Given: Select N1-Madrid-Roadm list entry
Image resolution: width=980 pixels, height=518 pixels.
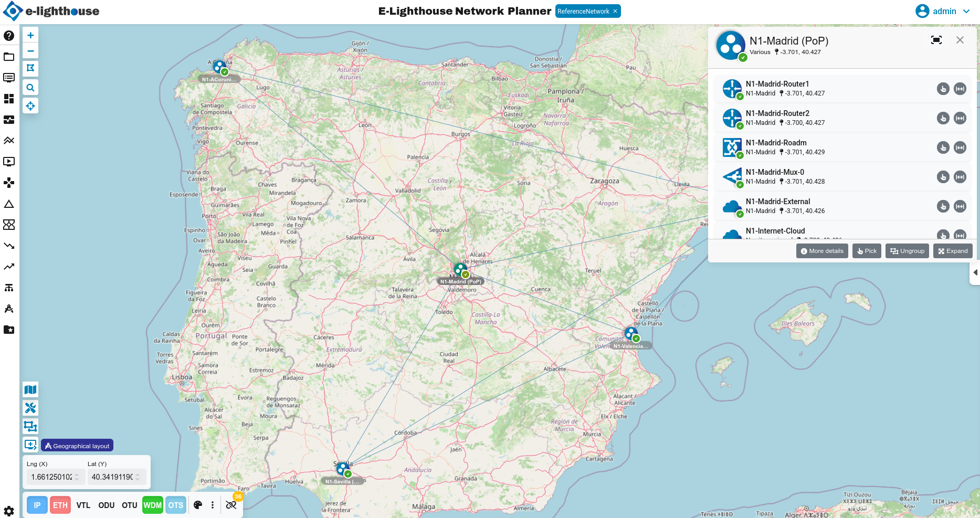Looking at the screenshot, I should click(x=842, y=147).
